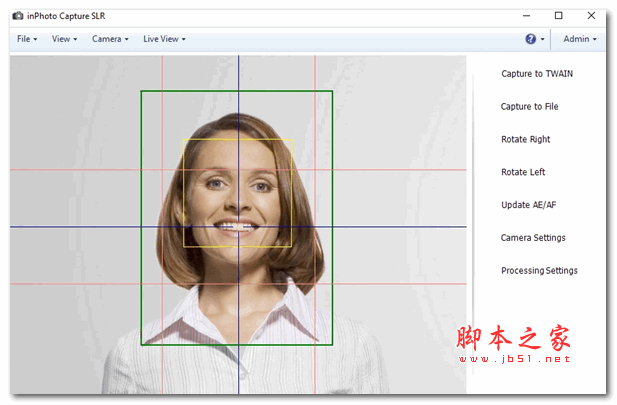Open the View menu
Image resolution: width=617 pixels, height=405 pixels.
(x=64, y=39)
